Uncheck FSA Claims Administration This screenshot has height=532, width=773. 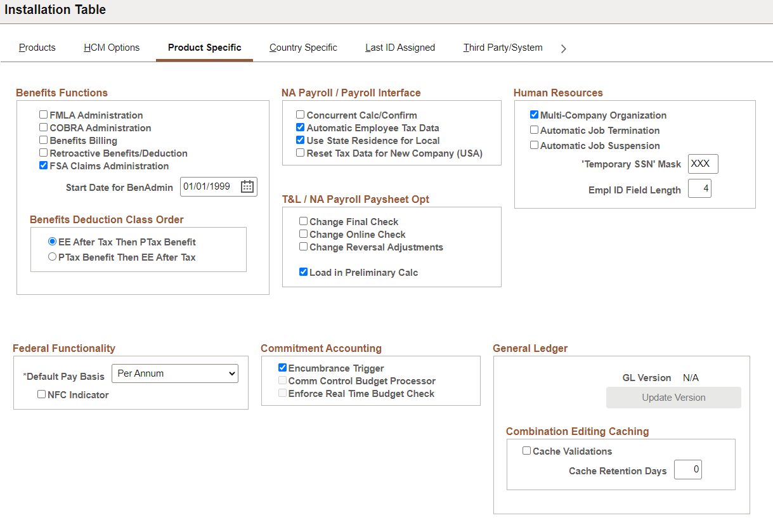(x=44, y=165)
